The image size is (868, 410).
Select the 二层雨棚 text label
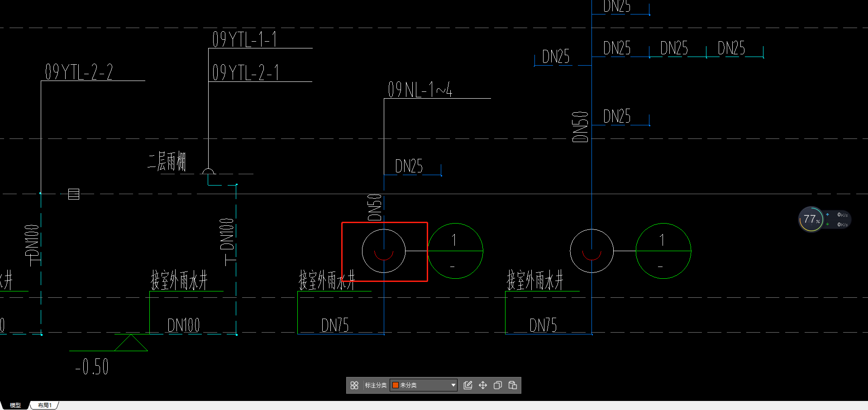click(x=167, y=162)
